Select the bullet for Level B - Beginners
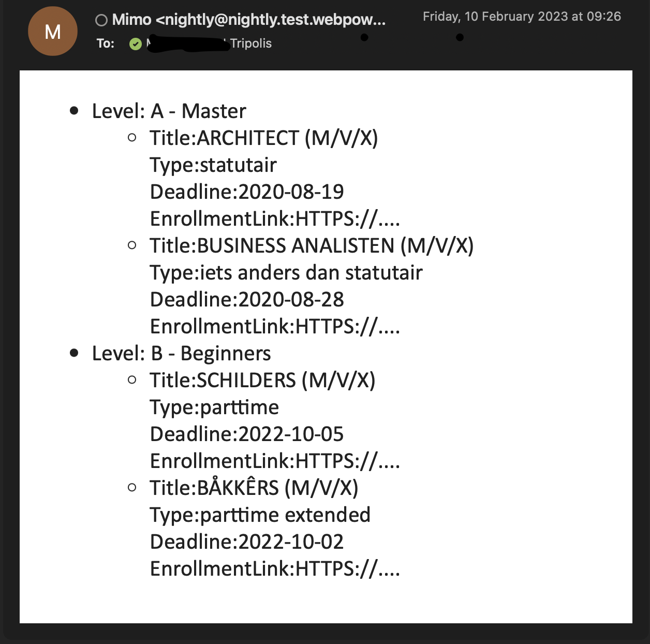The height and width of the screenshot is (644, 650). coord(75,352)
